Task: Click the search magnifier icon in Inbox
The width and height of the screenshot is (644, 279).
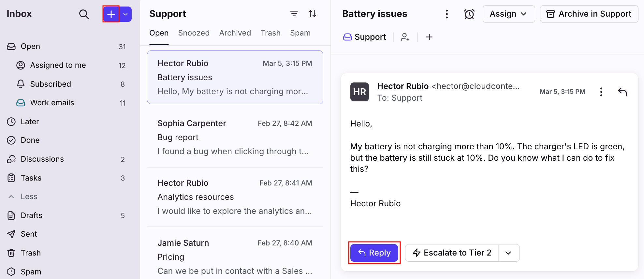Action: click(84, 14)
